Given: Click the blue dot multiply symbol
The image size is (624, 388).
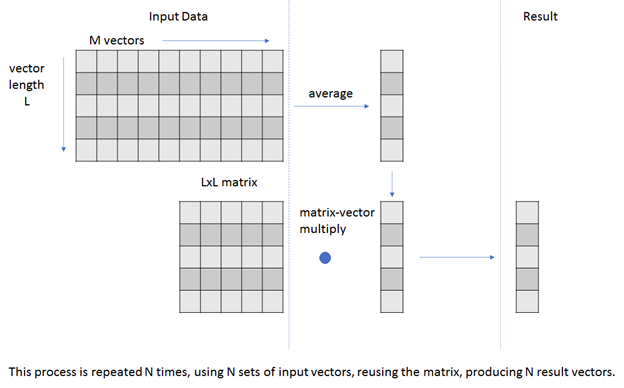Looking at the screenshot, I should [x=325, y=258].
